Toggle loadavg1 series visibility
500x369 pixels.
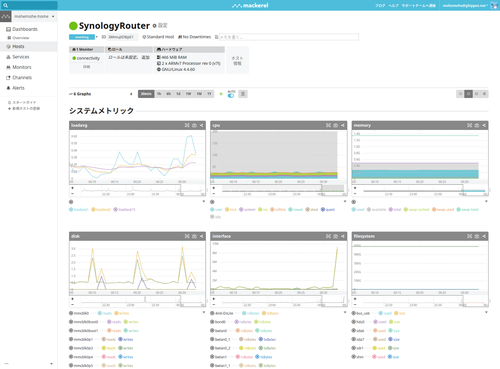(79, 210)
